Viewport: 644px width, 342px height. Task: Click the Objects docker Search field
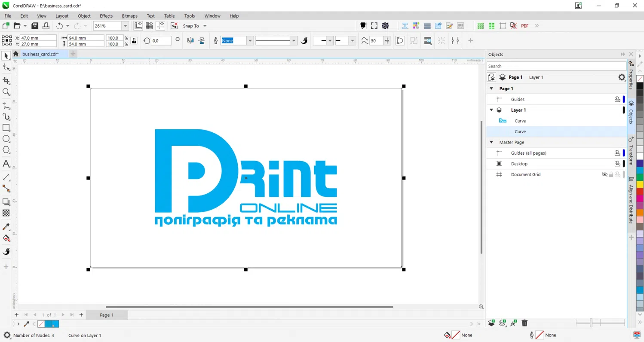(556, 66)
